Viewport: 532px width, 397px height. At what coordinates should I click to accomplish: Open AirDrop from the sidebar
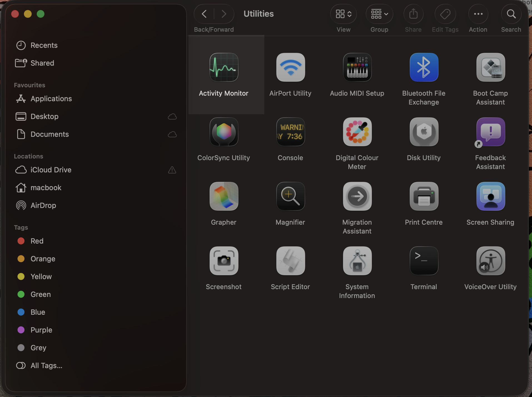point(43,205)
